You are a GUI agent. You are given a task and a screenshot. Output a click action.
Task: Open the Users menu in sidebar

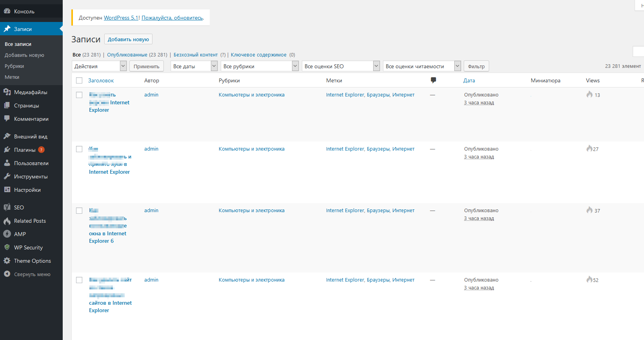point(31,163)
